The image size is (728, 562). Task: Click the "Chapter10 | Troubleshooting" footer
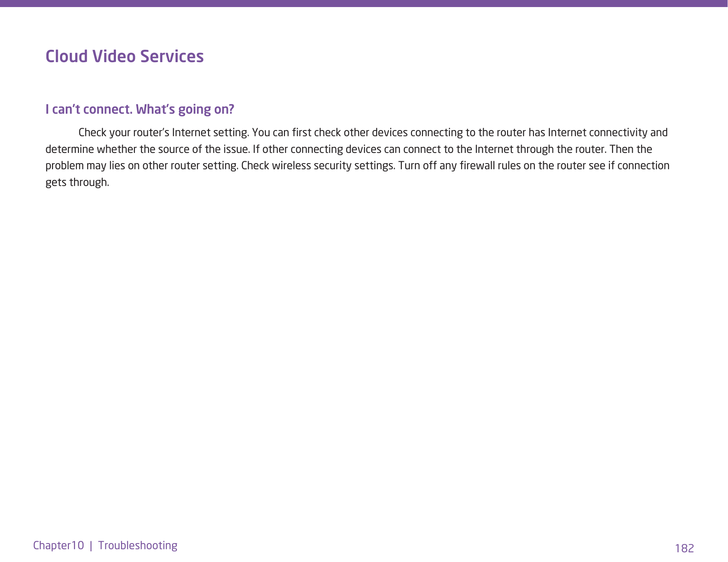[105, 546]
